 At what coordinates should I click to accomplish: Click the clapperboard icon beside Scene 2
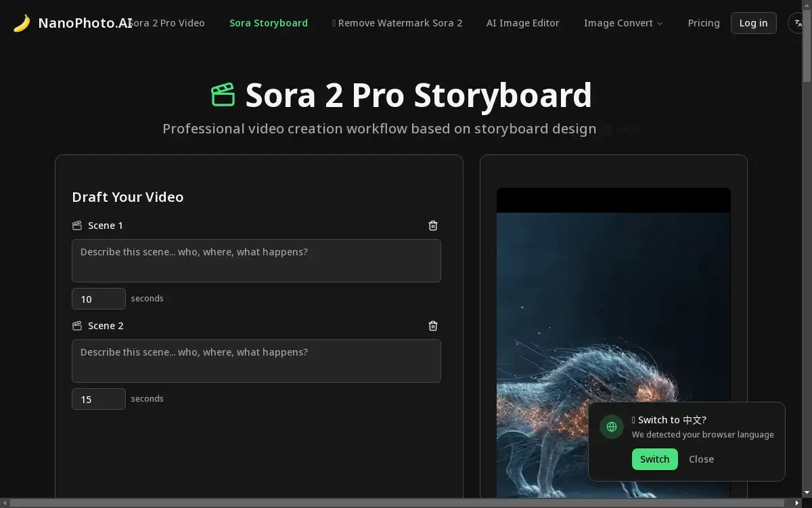77,326
